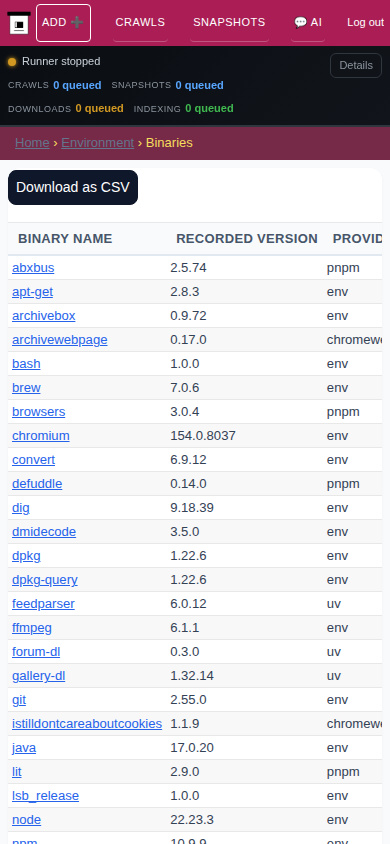Open the brew binary link

click(x=26, y=388)
